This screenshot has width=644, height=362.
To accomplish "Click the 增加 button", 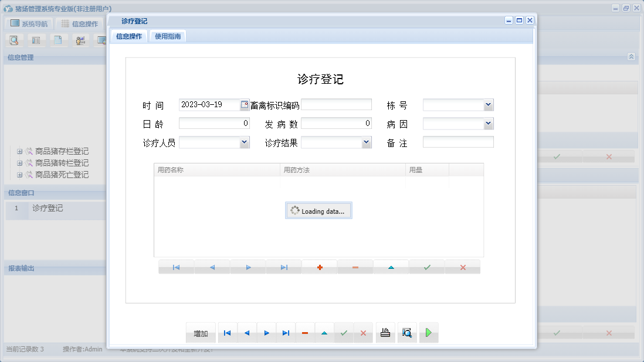I will (x=200, y=332).
